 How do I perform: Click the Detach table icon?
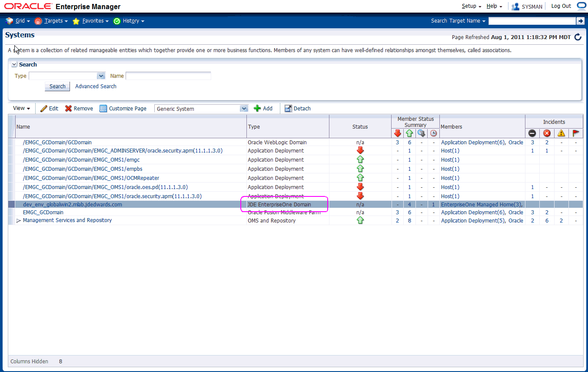288,109
